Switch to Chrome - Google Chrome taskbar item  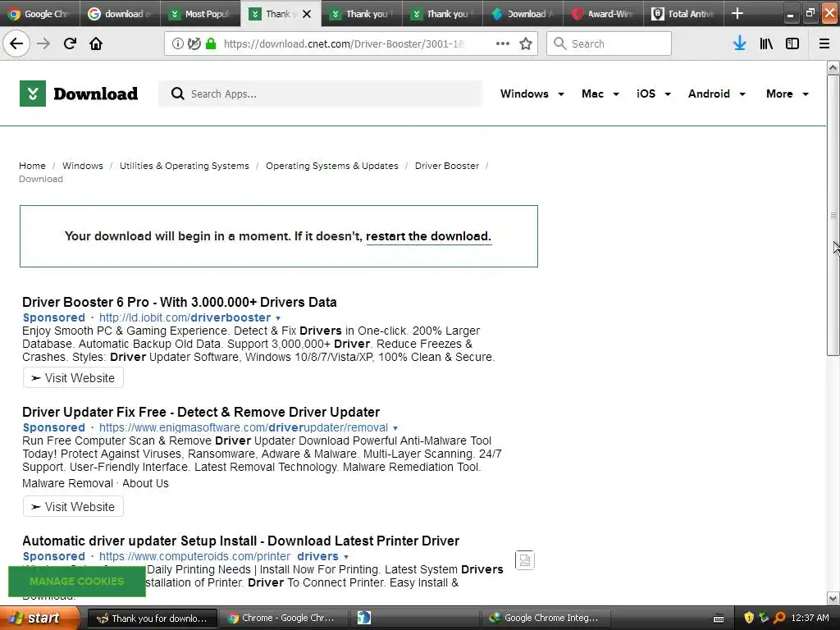pos(283,619)
